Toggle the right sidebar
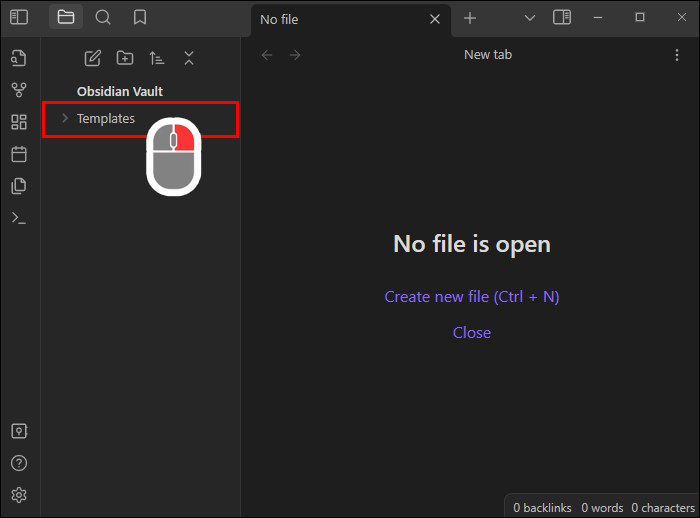Image resolution: width=700 pixels, height=518 pixels. (x=562, y=17)
